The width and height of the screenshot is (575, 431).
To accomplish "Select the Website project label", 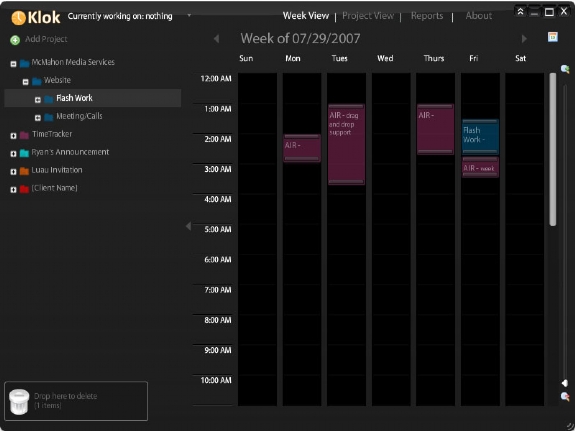I will [57, 80].
